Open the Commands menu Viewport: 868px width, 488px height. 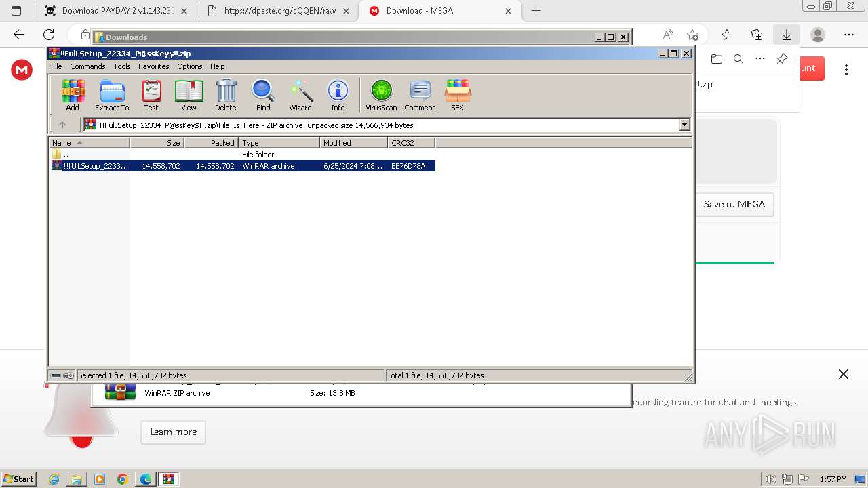coord(87,66)
